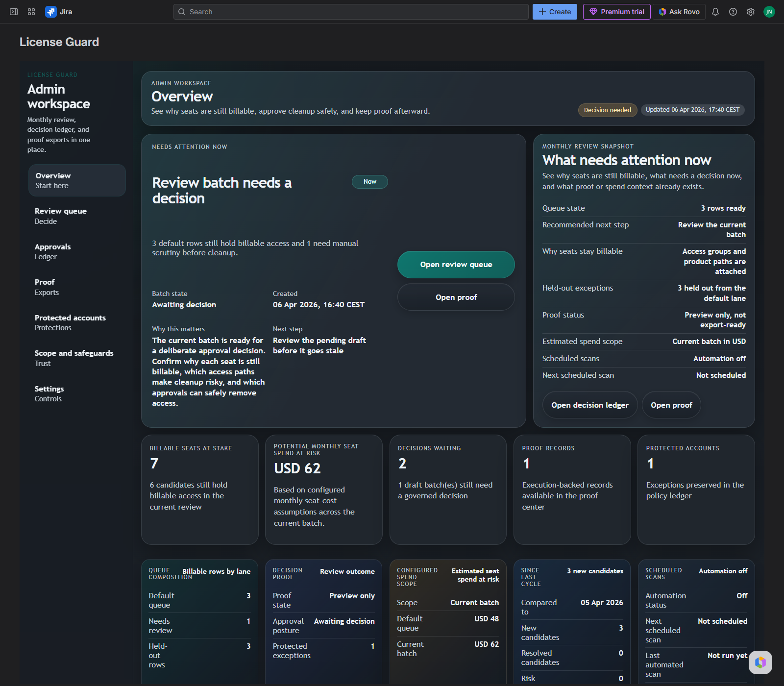Launch Ask Rovo from the top bar
Viewport: 784px width, 686px height.
pyautogui.click(x=679, y=11)
